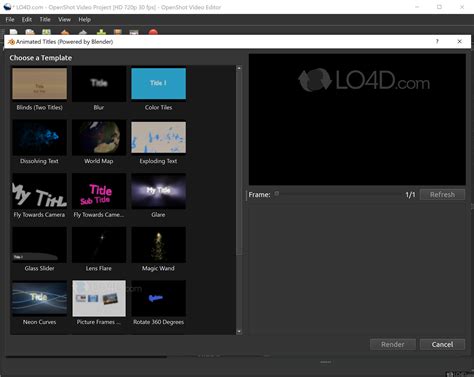Open the Title menu
Viewport: 474px width, 377px height.
pyautogui.click(x=45, y=20)
